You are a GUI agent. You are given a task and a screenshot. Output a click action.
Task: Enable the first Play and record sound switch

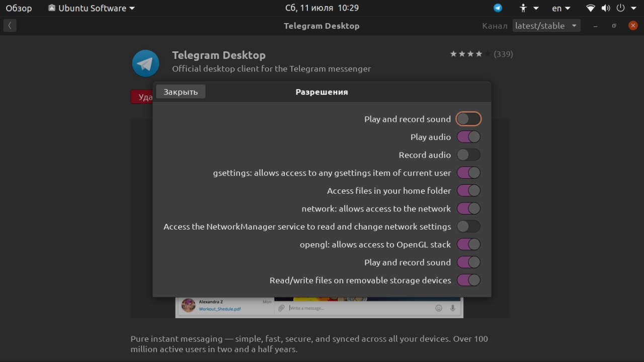pyautogui.click(x=468, y=119)
